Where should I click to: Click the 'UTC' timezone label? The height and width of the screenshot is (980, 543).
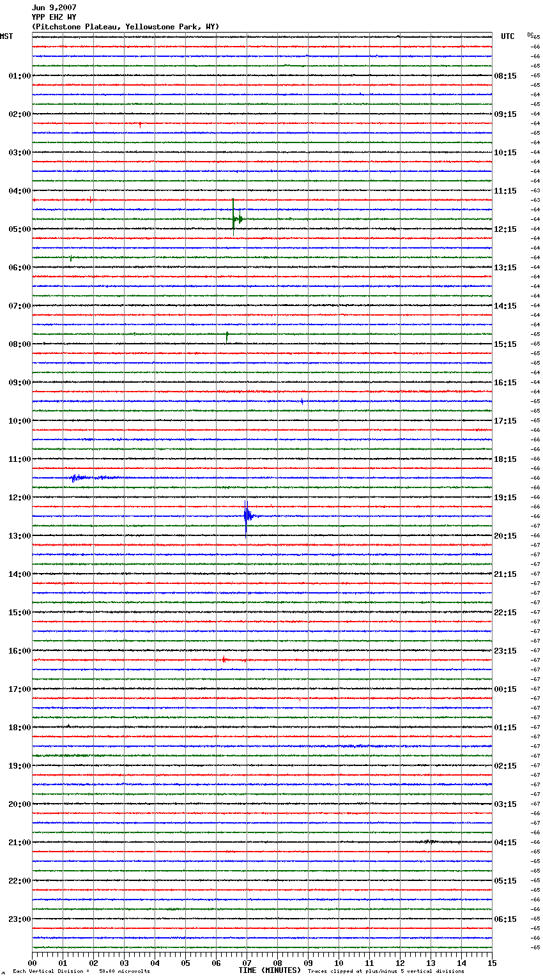click(507, 36)
